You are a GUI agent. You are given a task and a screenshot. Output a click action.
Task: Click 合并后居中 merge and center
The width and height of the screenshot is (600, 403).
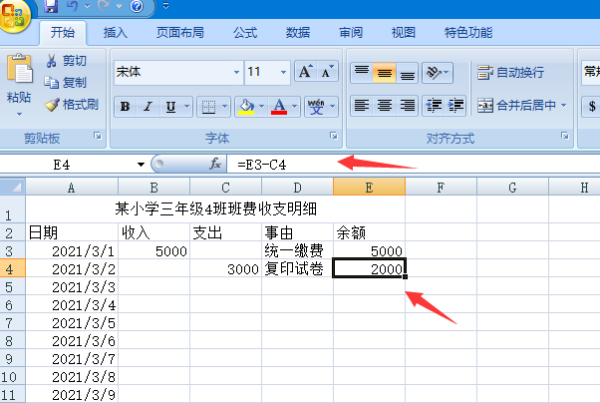point(516,105)
